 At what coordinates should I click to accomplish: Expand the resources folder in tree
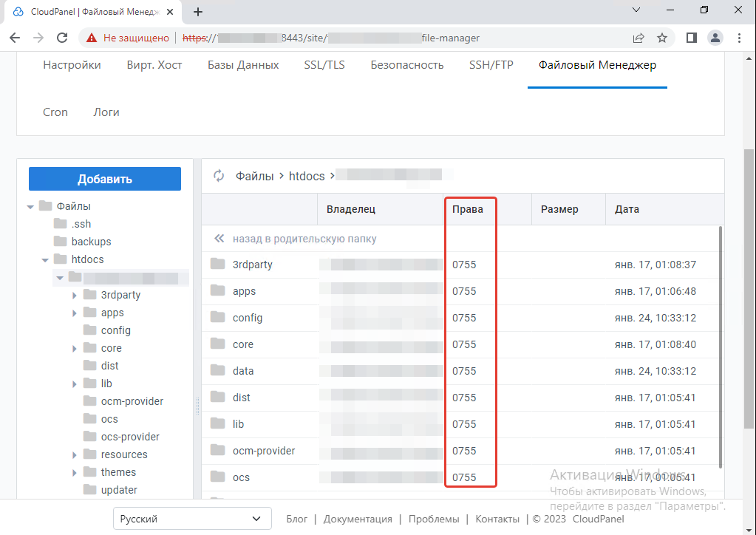75,454
